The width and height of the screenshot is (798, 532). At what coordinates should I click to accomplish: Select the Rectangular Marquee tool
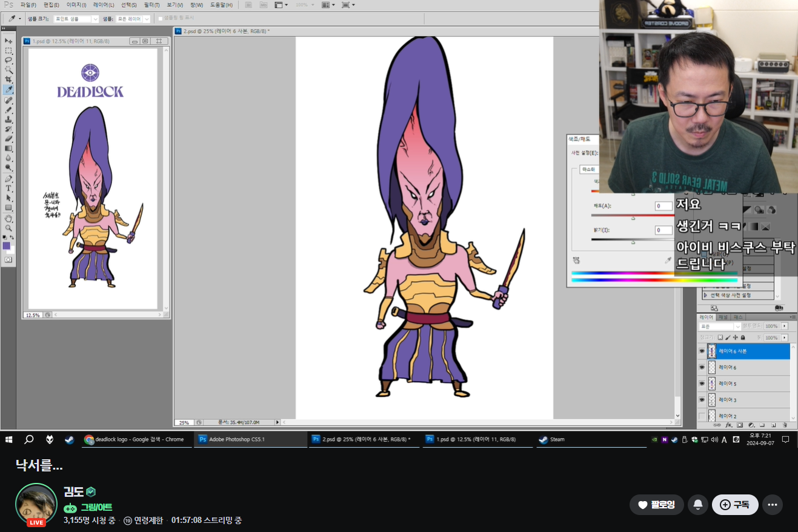click(x=8, y=50)
